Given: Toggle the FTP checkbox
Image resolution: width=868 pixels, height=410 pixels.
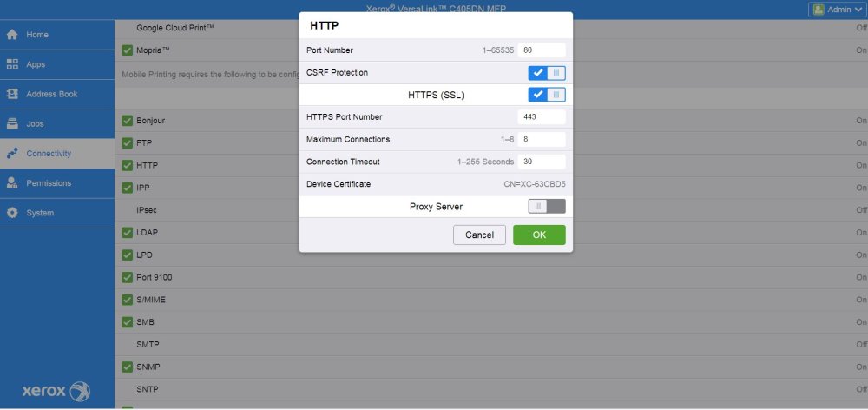Looking at the screenshot, I should [x=128, y=143].
